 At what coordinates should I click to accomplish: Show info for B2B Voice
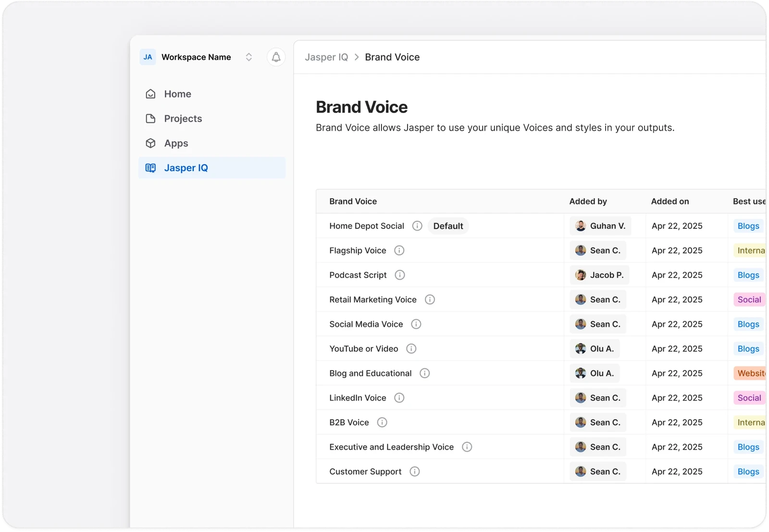(x=382, y=422)
